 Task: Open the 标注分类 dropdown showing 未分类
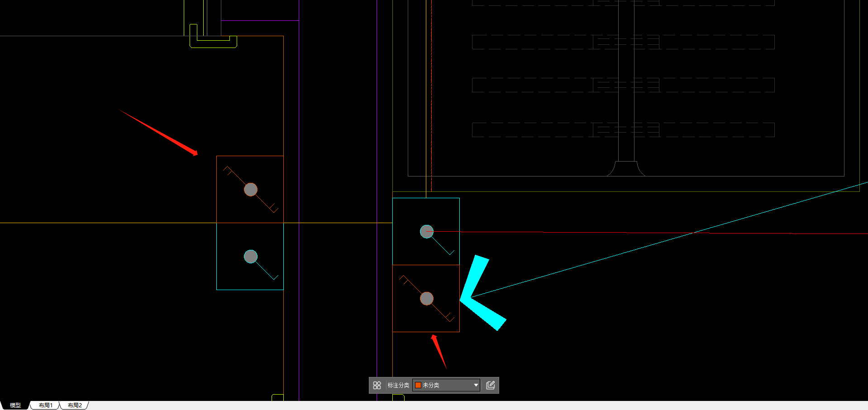[446, 385]
